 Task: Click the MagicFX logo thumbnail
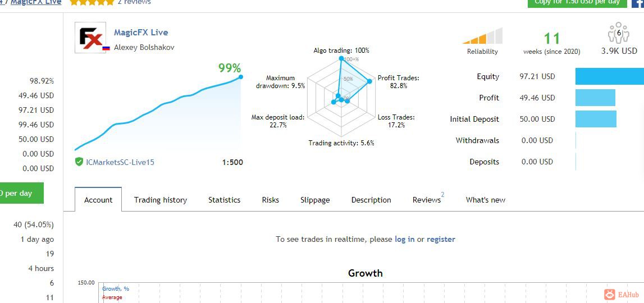click(90, 38)
